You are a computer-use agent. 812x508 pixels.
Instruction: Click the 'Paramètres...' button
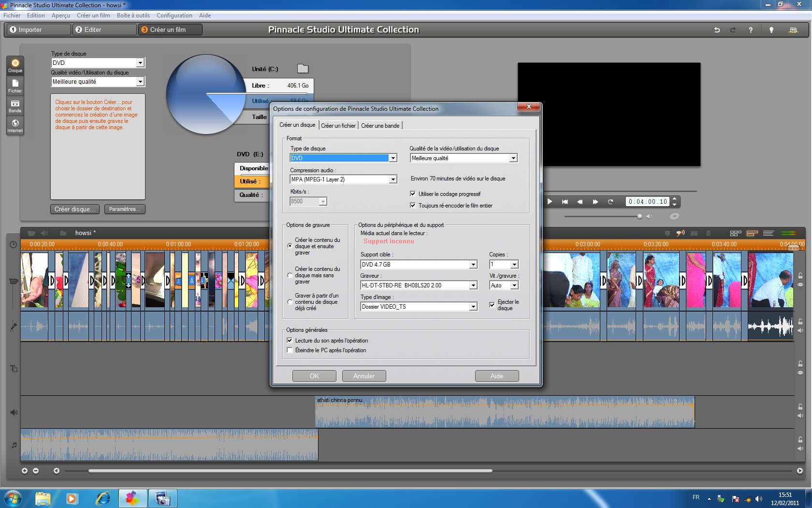125,209
